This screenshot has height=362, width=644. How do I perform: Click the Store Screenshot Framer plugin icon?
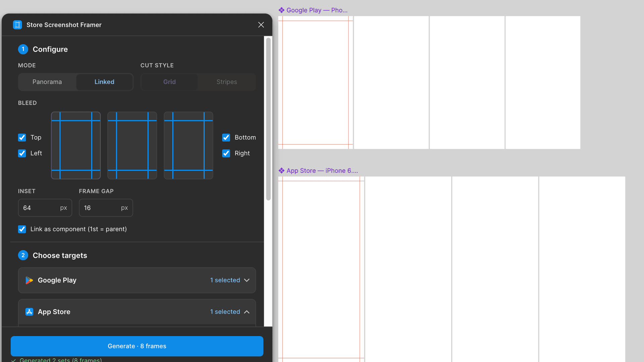[x=17, y=25]
